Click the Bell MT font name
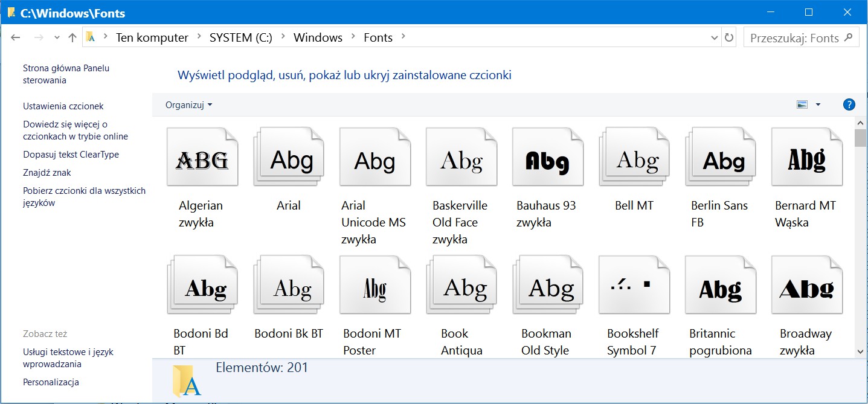This screenshot has height=404, width=868. pyautogui.click(x=634, y=205)
